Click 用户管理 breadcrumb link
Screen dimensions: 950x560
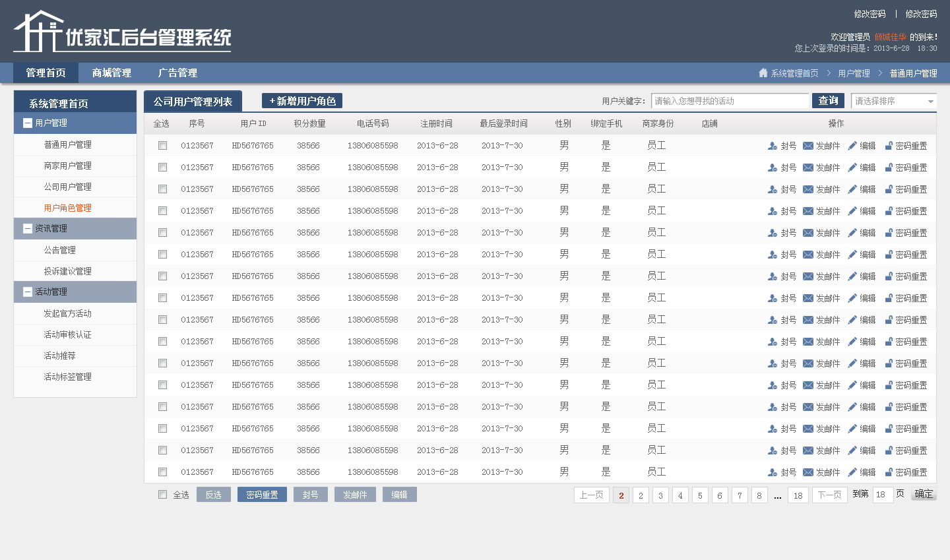pyautogui.click(x=854, y=73)
